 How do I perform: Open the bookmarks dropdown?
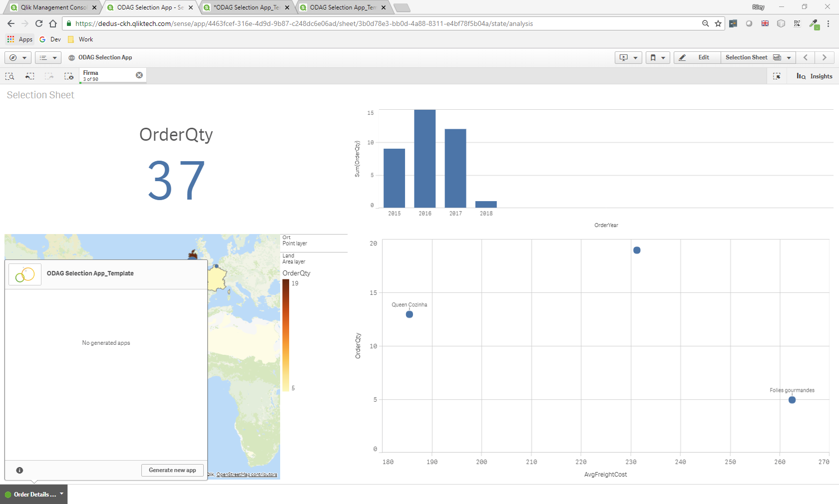[657, 57]
